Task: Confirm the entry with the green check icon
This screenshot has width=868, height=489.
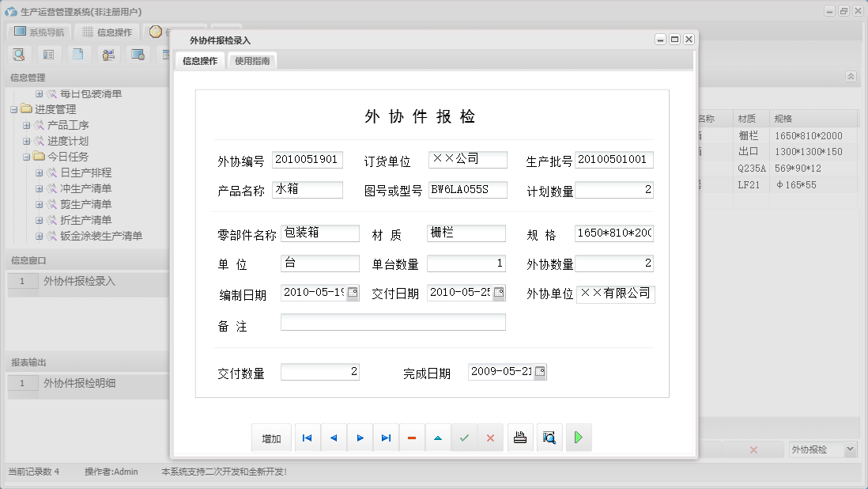Action: pyautogui.click(x=465, y=437)
